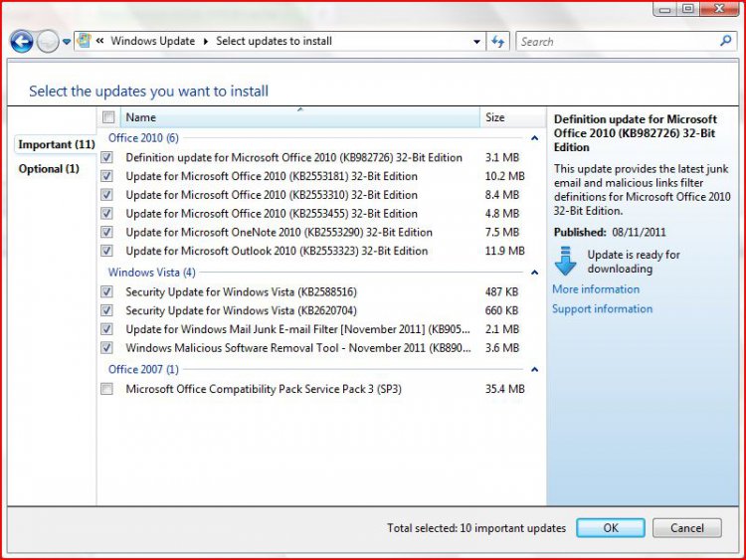
Task: Maximize the Windows Update window
Action: (688, 9)
